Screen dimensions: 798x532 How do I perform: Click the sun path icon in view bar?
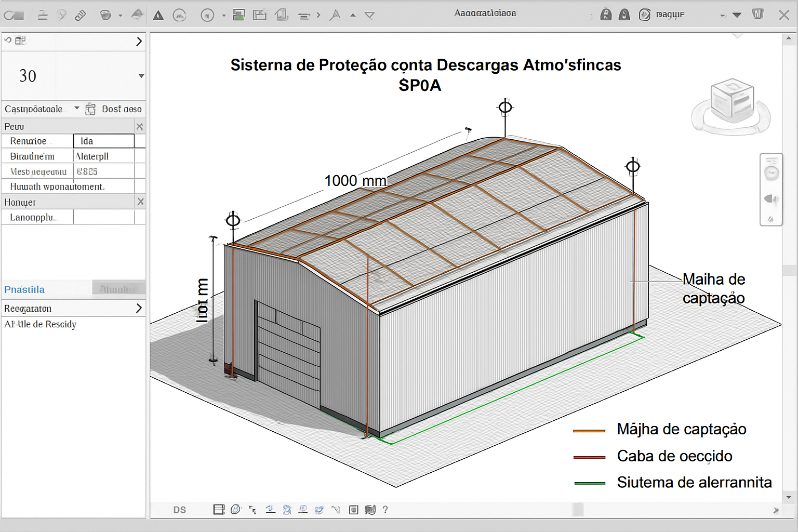(x=270, y=510)
